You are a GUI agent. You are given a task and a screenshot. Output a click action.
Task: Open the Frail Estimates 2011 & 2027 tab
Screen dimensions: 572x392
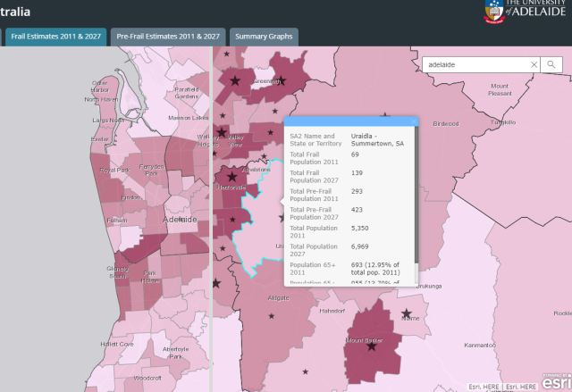55,37
